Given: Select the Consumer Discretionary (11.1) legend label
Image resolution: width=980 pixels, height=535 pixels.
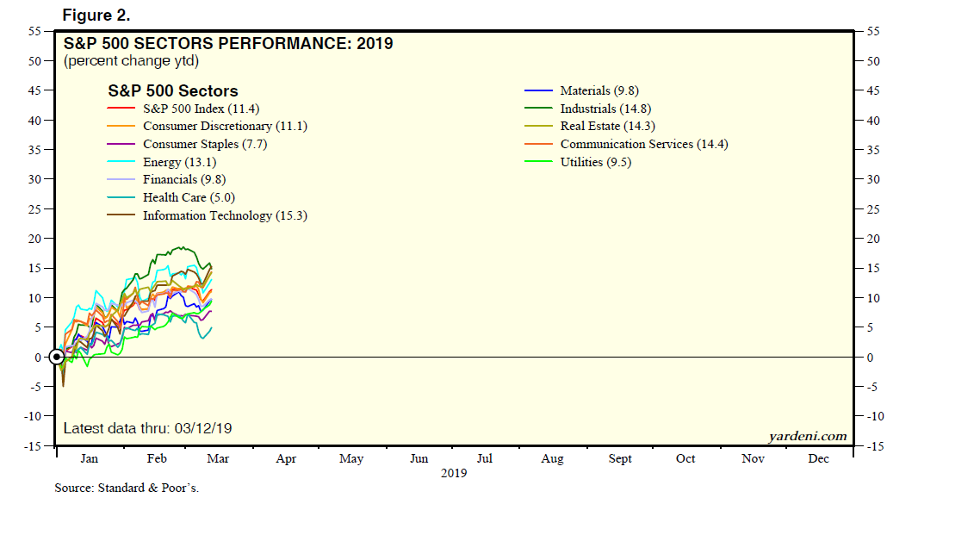Looking at the screenshot, I should [x=225, y=127].
